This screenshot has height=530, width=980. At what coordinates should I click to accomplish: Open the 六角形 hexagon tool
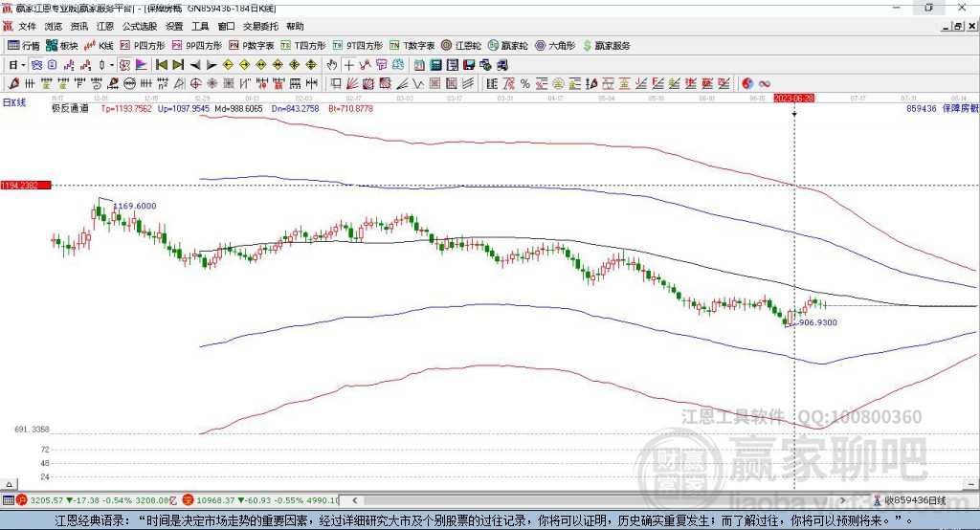pos(555,46)
